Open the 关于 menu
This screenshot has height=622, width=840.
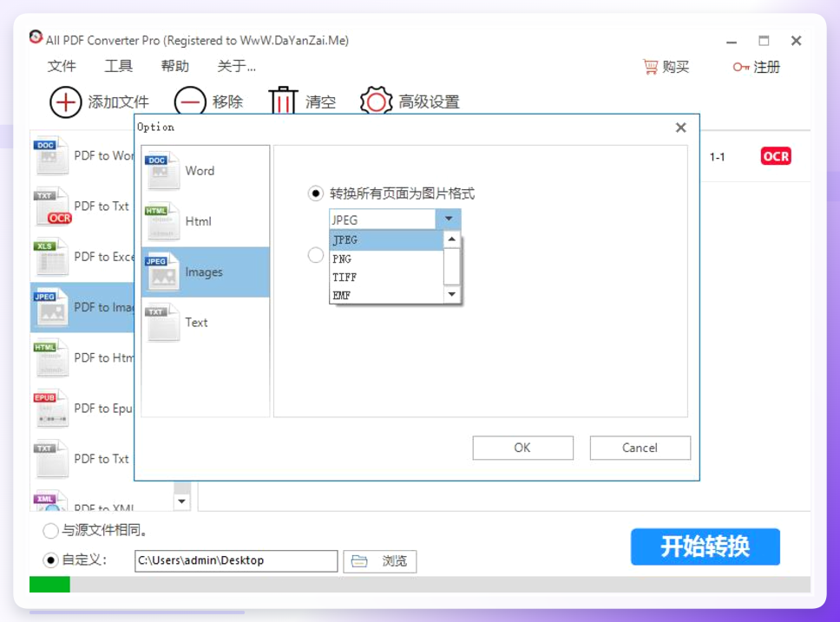[x=236, y=67]
